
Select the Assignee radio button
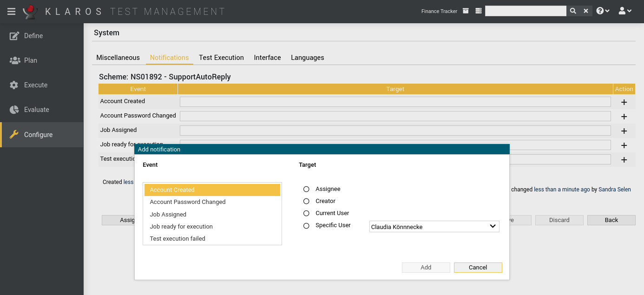[x=306, y=189]
